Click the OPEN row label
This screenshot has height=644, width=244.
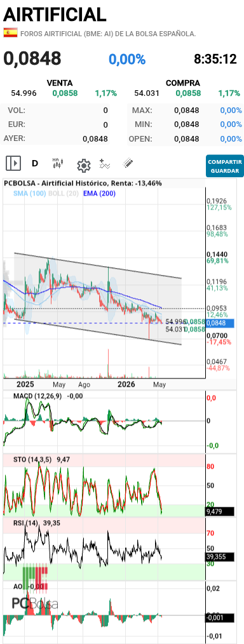pos(140,138)
